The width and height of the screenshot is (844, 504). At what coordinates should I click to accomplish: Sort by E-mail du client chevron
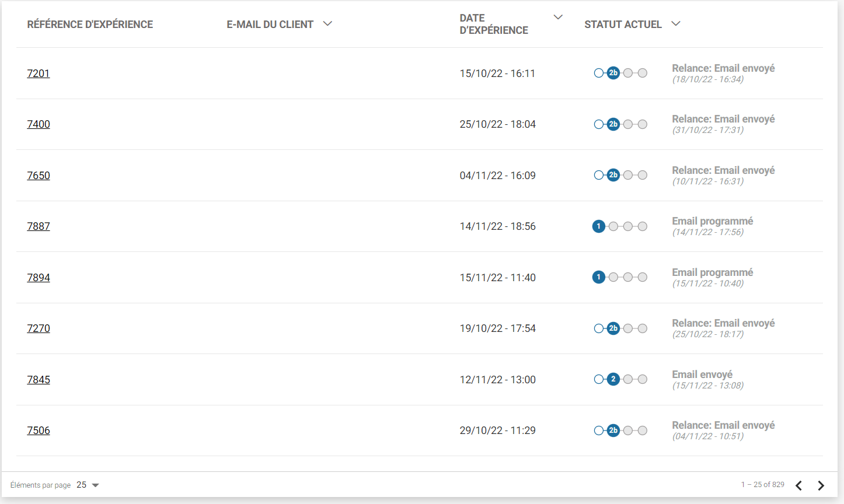[327, 24]
